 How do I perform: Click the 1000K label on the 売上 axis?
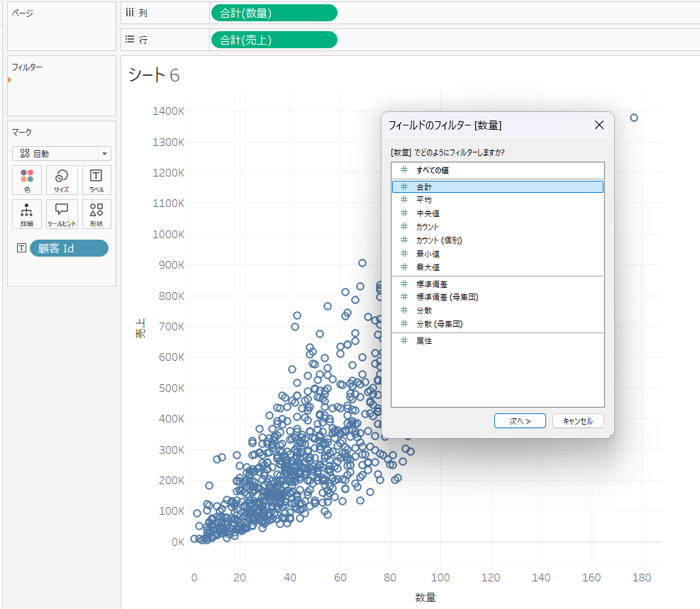(x=168, y=234)
